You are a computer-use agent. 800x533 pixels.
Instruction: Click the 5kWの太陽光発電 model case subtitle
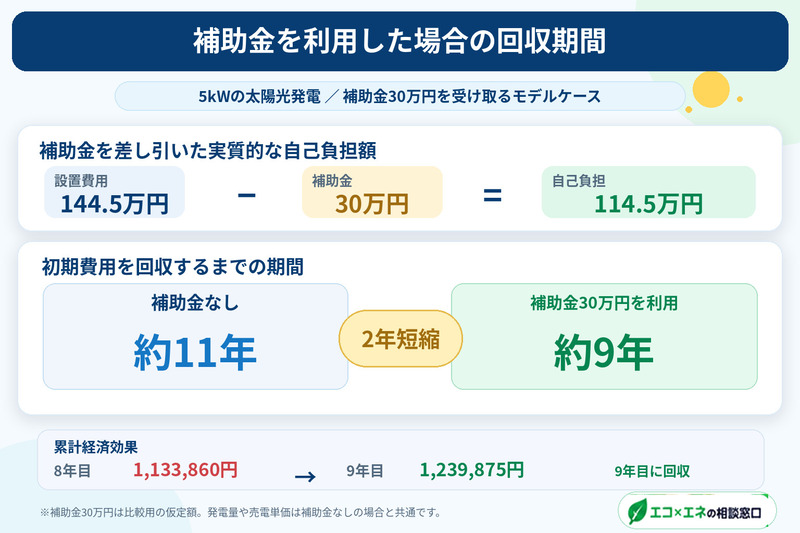[399, 96]
